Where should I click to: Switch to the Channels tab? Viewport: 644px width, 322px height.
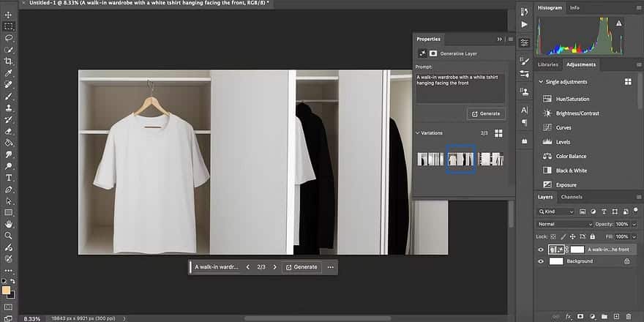click(572, 197)
